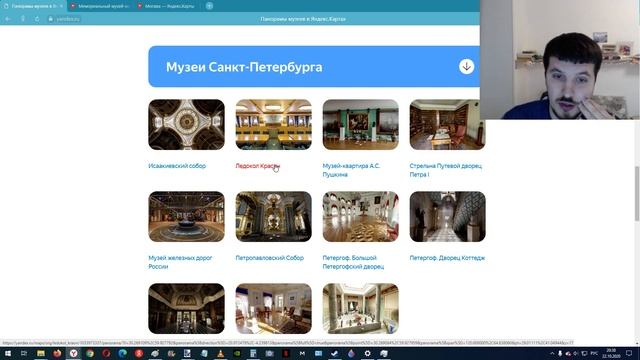Click Стрельна Путевой дворец Петра I link
Screen dimensions: 640x360
coord(446,170)
